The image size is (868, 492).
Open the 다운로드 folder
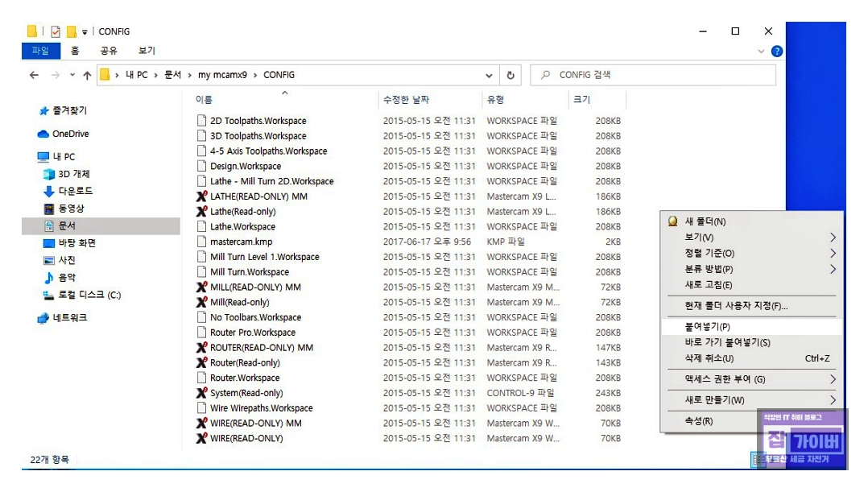tap(68, 191)
